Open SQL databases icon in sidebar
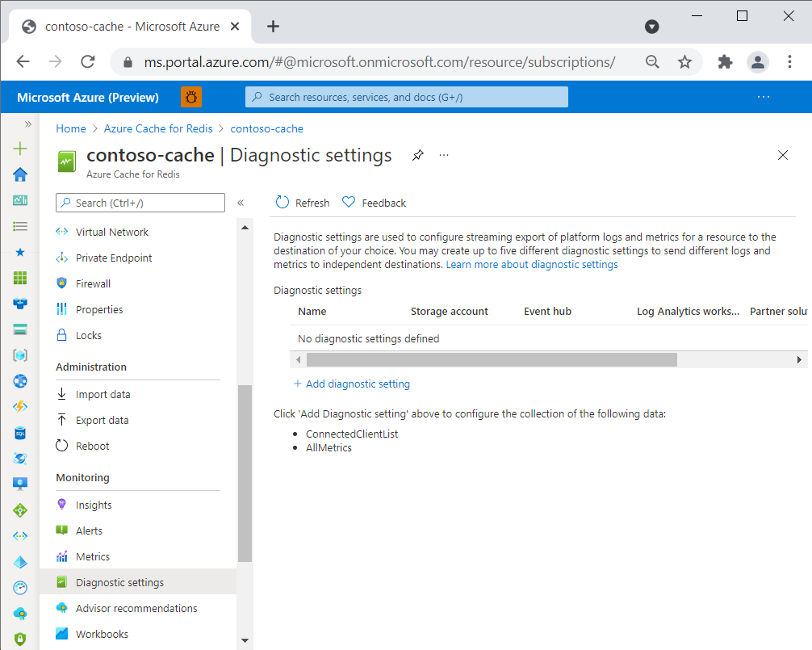Image resolution: width=812 pixels, height=650 pixels. click(20, 433)
